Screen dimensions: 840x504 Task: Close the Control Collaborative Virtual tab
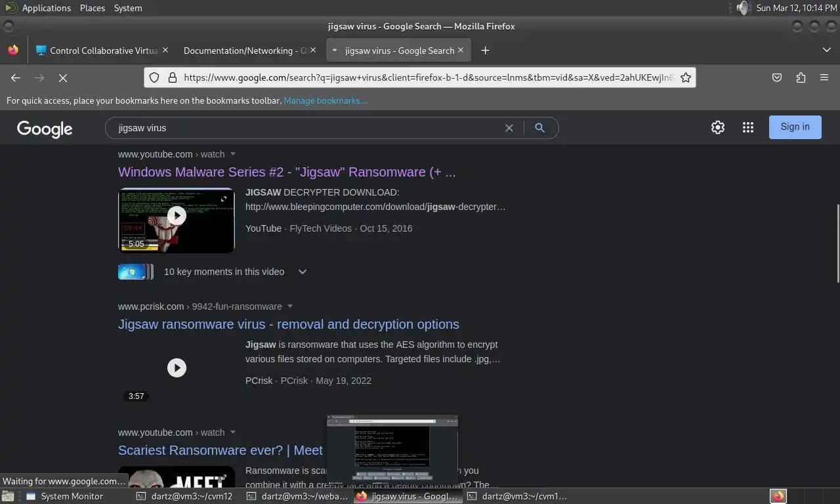click(165, 50)
